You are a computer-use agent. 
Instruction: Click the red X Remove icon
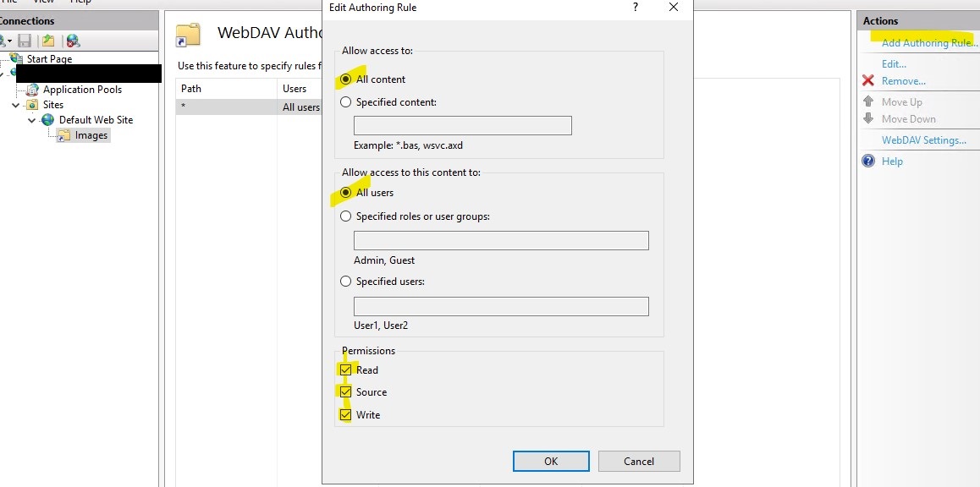868,80
